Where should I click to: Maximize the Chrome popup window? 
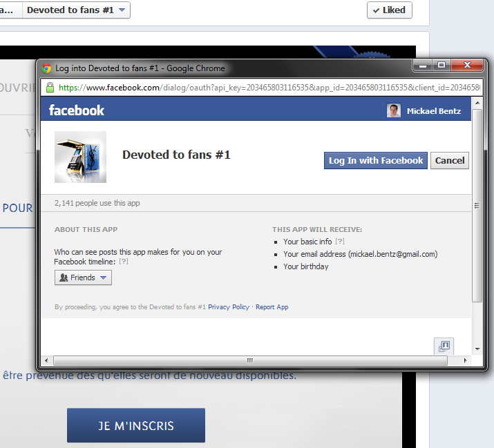click(441, 65)
